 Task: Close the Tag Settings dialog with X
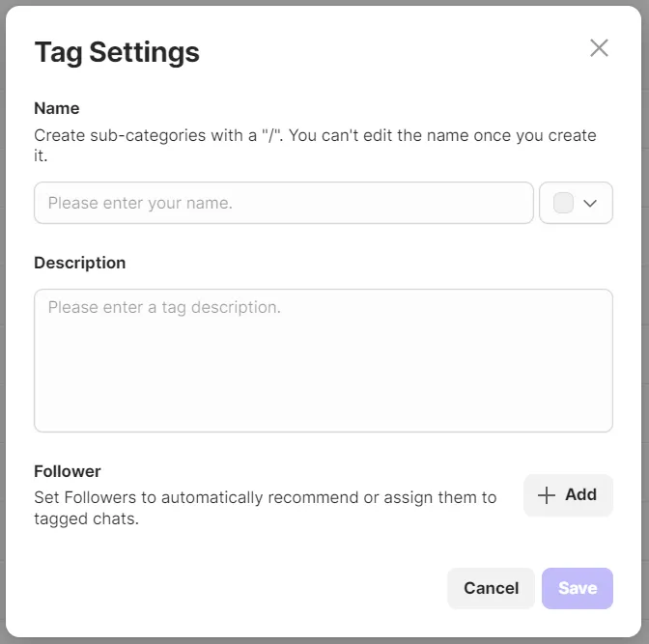[x=599, y=48]
